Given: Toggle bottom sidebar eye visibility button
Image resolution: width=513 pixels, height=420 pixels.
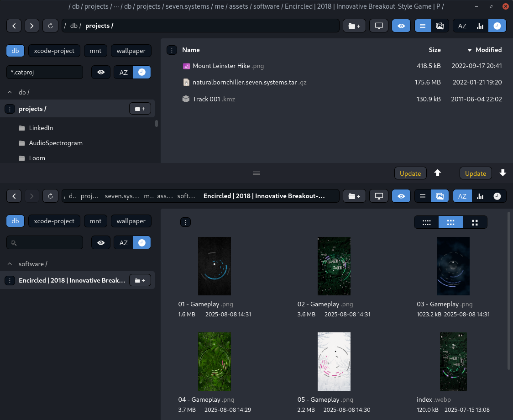Looking at the screenshot, I should [x=101, y=242].
